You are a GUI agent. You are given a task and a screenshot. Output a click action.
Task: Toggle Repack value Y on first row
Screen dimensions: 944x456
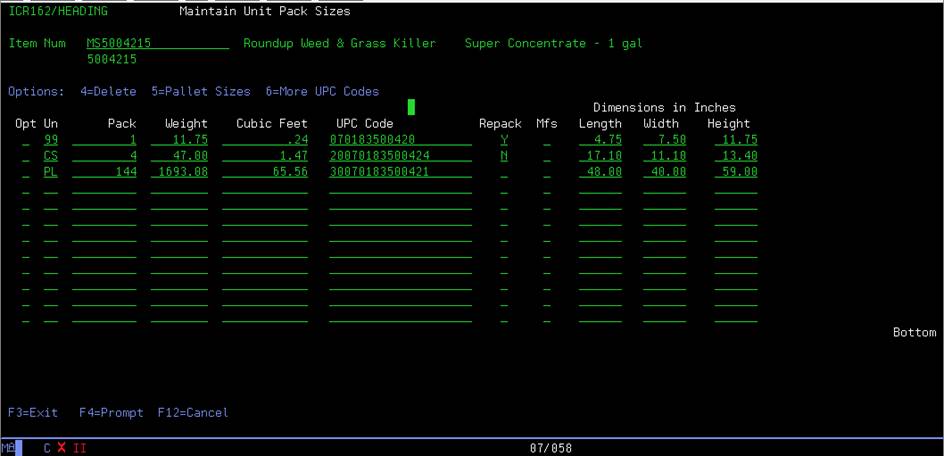pyautogui.click(x=504, y=140)
